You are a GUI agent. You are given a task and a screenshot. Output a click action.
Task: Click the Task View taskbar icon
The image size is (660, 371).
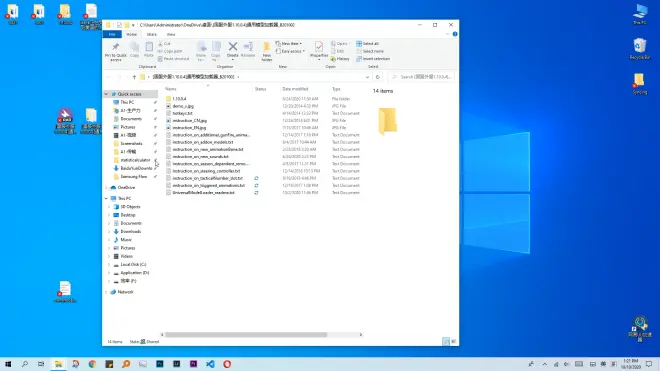tap(41, 364)
